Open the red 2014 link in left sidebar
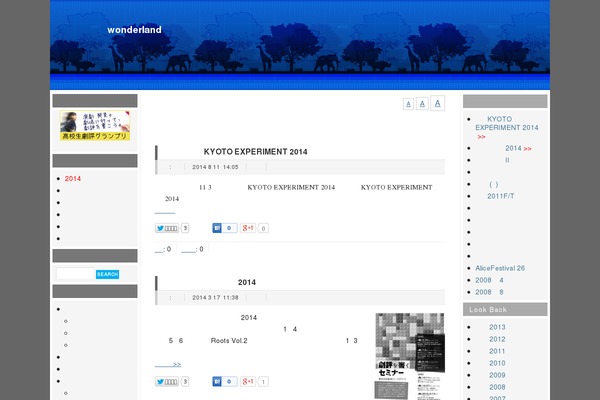600x400 pixels. 73,179
